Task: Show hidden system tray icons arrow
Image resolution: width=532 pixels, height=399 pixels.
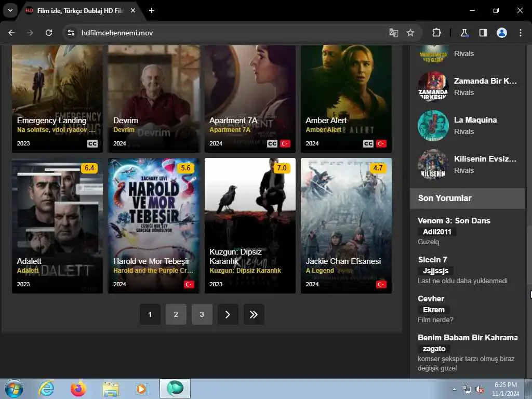Action: pos(454,389)
